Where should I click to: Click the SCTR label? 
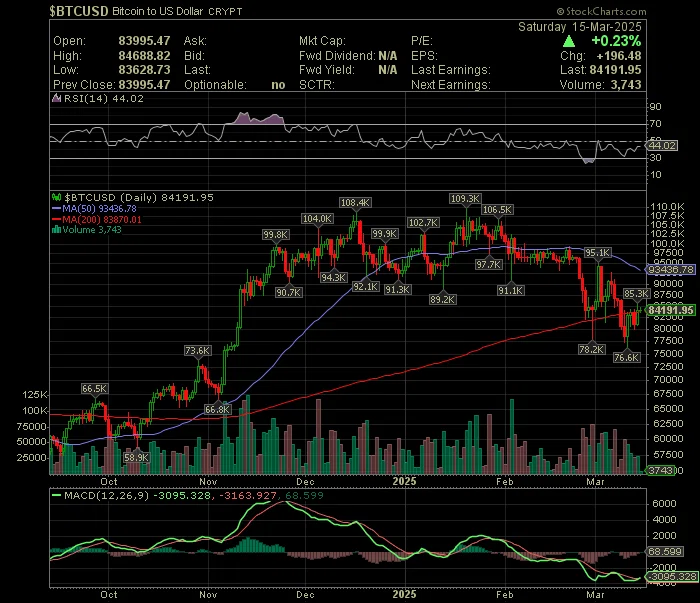click(x=317, y=85)
